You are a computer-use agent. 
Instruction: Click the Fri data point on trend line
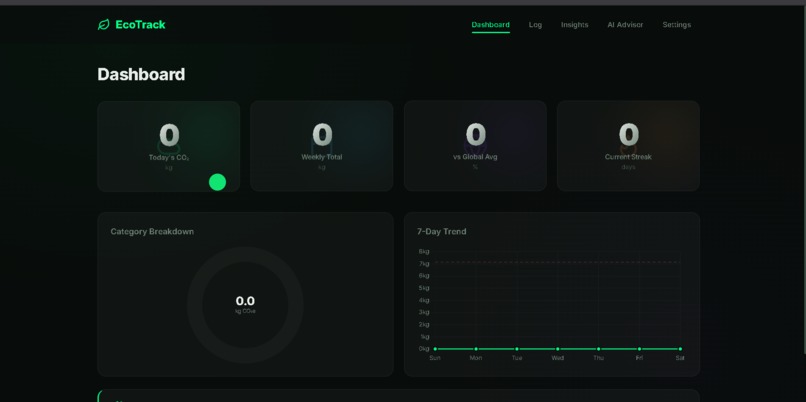639,349
